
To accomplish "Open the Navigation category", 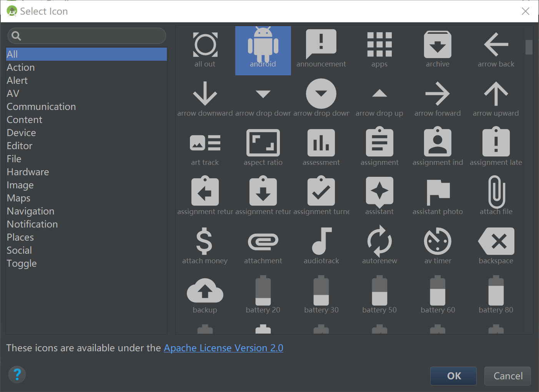I will point(87,211).
